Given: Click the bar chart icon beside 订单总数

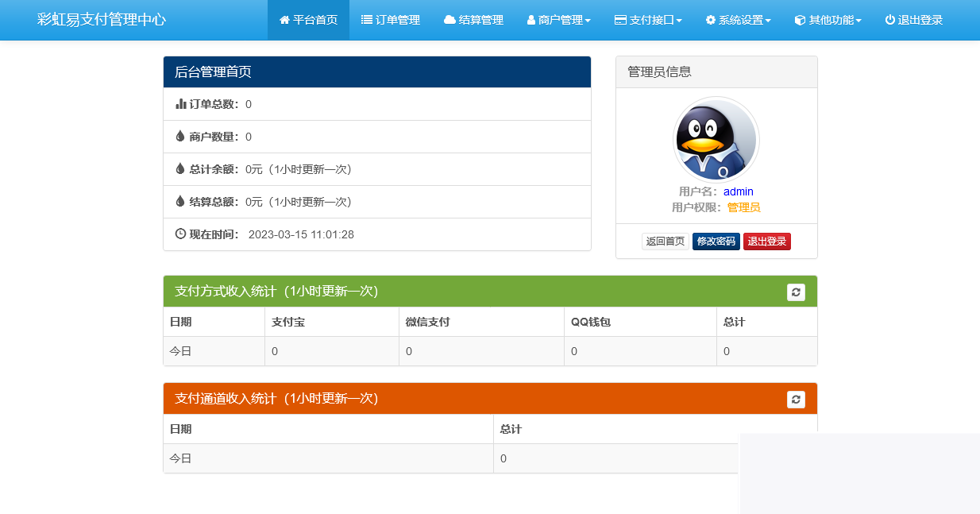Looking at the screenshot, I should (179, 103).
